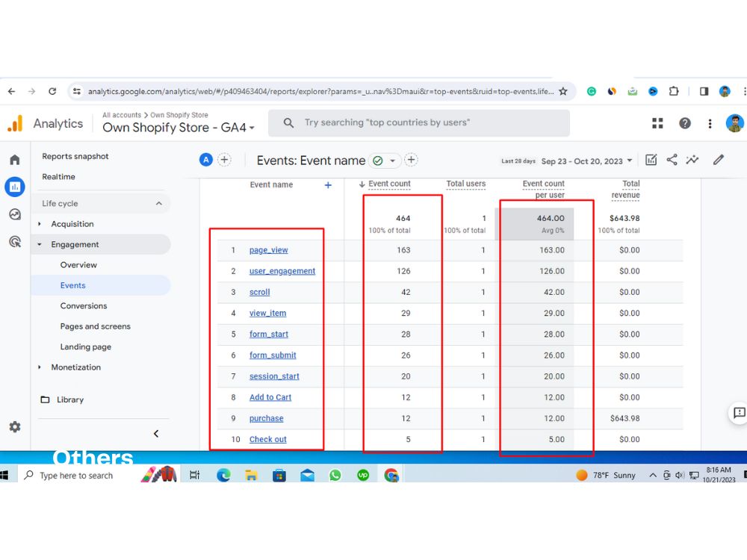
Task: Click the browser forward arrow
Action: point(31,91)
